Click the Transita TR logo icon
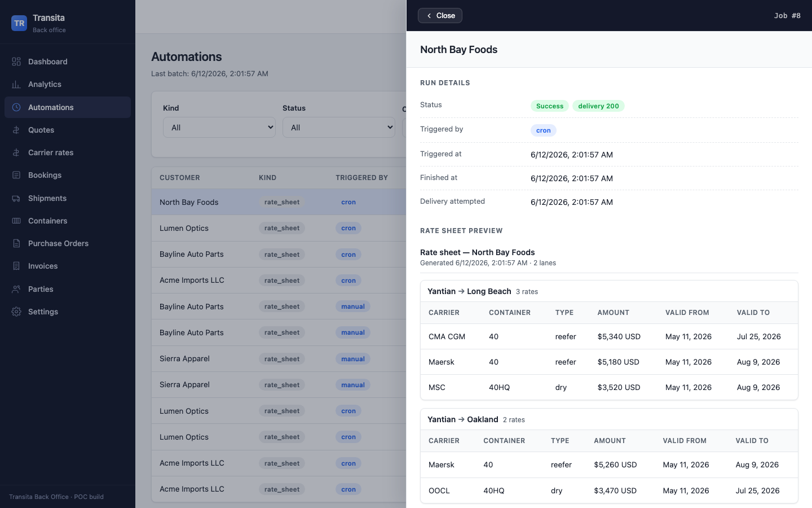812x508 pixels. [19, 23]
